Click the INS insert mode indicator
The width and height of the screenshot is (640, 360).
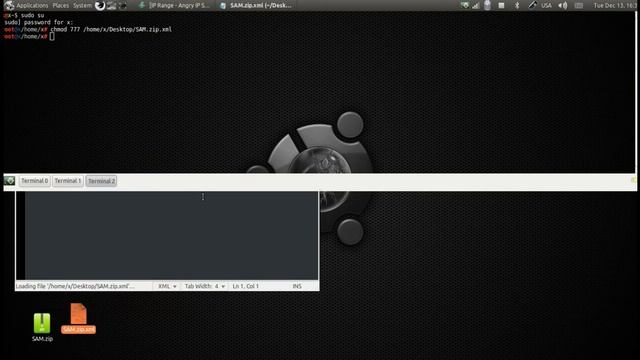(297, 286)
